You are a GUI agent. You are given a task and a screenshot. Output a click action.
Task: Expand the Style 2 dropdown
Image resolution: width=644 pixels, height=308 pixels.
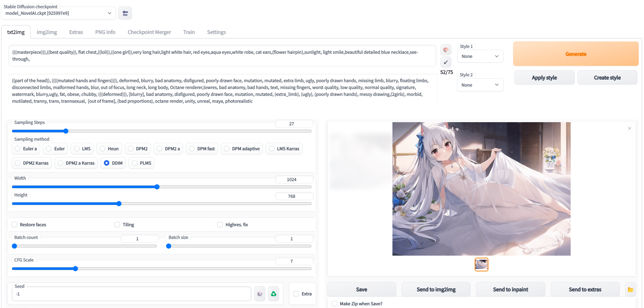480,85
